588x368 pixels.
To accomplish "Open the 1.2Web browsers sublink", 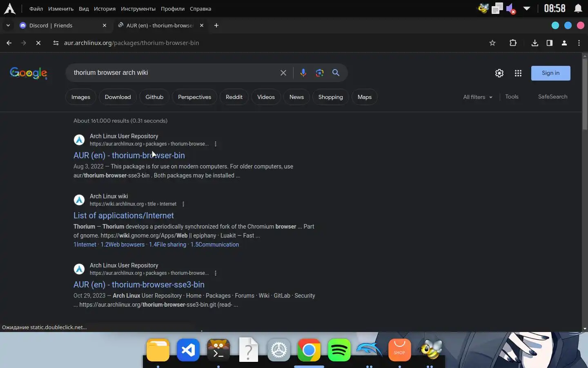I will 122,245.
